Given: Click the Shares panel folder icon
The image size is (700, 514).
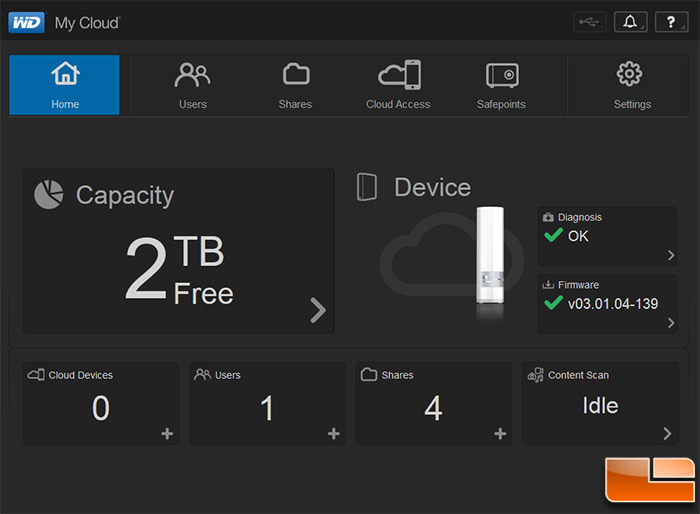Looking at the screenshot, I should (369, 374).
